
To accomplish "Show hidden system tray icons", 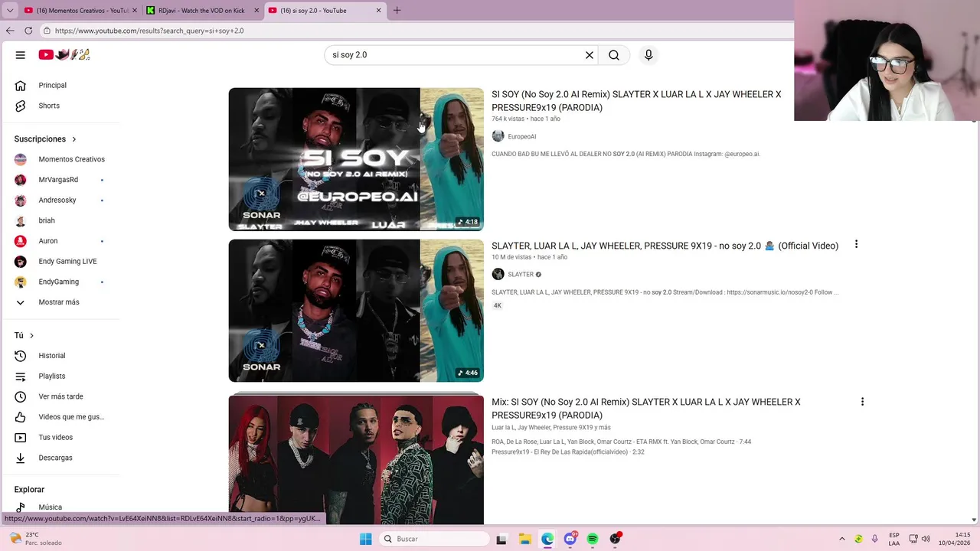I will (x=842, y=539).
